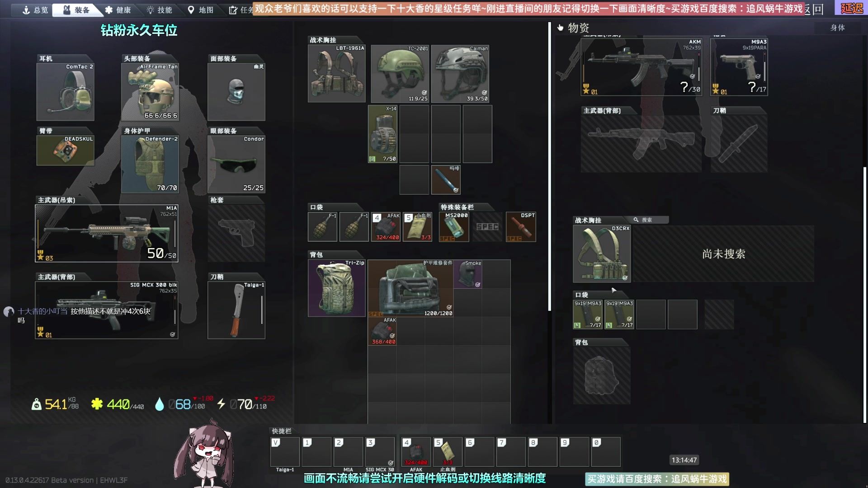The image size is (868, 488).
Task: Open the 地图 map tab
Action: (200, 9)
